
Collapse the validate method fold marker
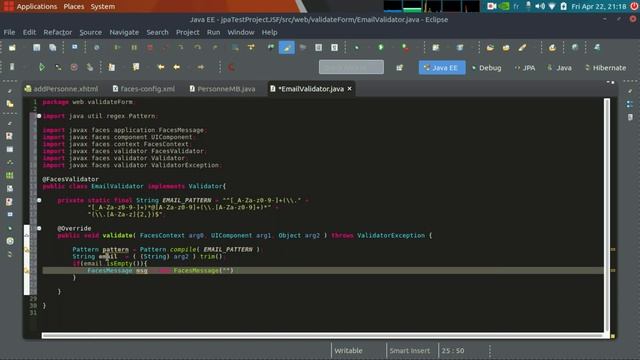point(39,229)
